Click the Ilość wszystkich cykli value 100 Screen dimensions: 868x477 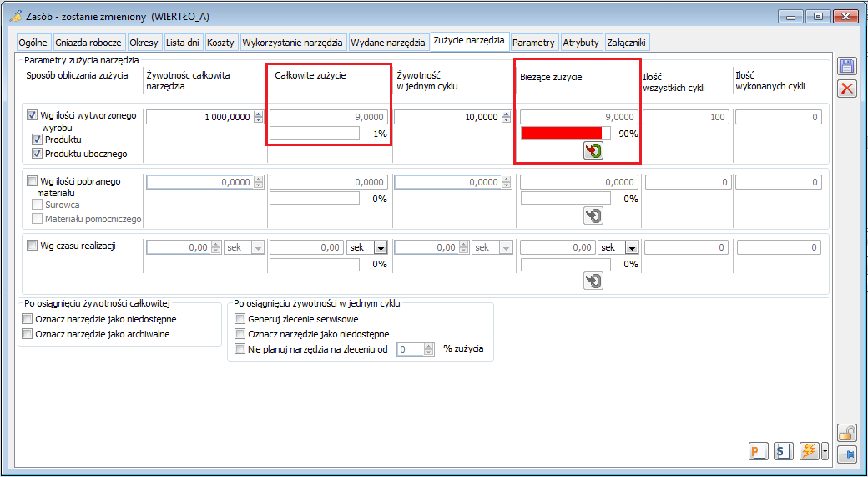click(688, 117)
